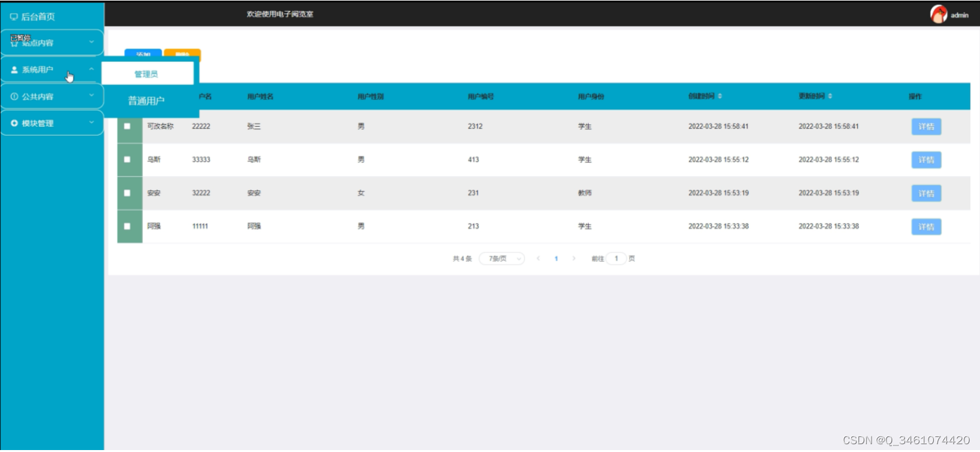
Task: Click the 教师 identity cell
Action: click(x=585, y=193)
